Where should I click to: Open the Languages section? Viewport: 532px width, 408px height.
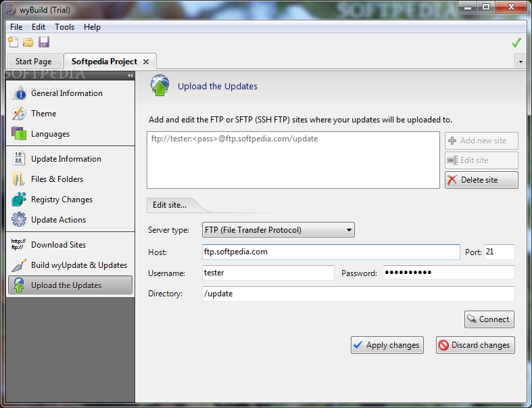[70, 134]
